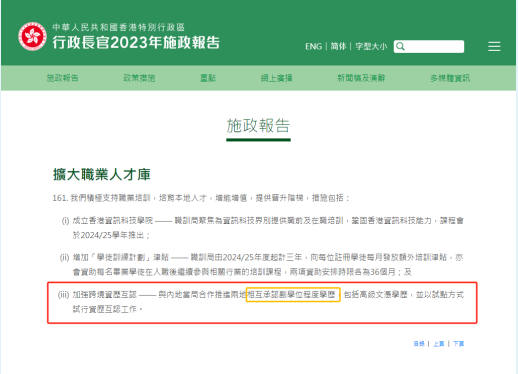The height and width of the screenshot is (374, 518).
Task: Go to 下頁 next page link
Action: 458,344
